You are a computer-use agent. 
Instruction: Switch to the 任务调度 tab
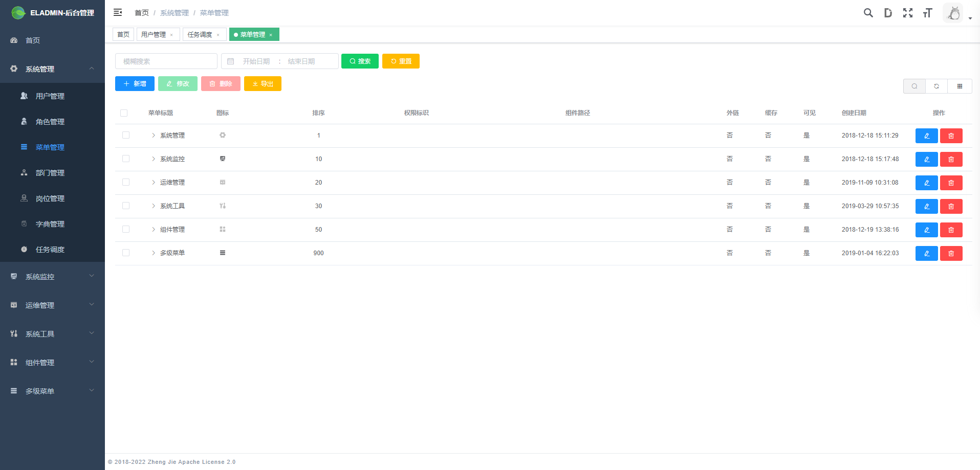(201, 34)
